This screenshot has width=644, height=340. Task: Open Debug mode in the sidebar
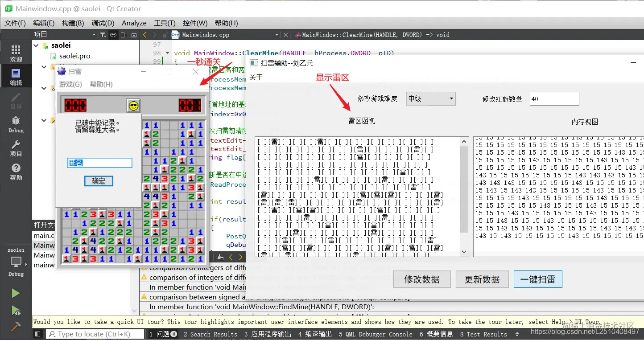pyautogui.click(x=15, y=124)
